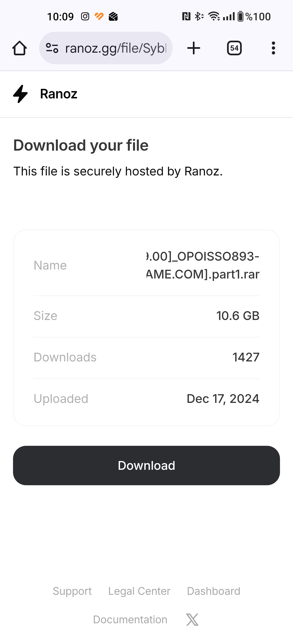Screen dimensions: 293x644
Task: Tap the battery icon in status bar
Action: [x=240, y=17]
